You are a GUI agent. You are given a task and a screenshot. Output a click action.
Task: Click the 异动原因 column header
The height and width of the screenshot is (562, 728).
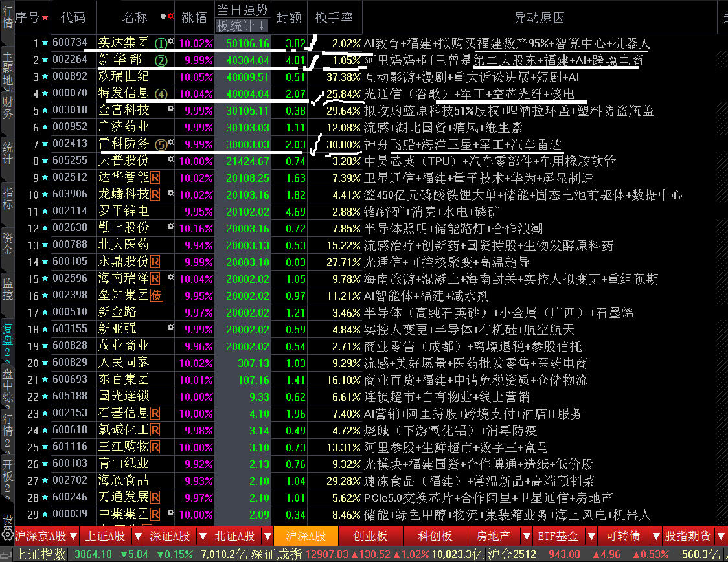[539, 17]
